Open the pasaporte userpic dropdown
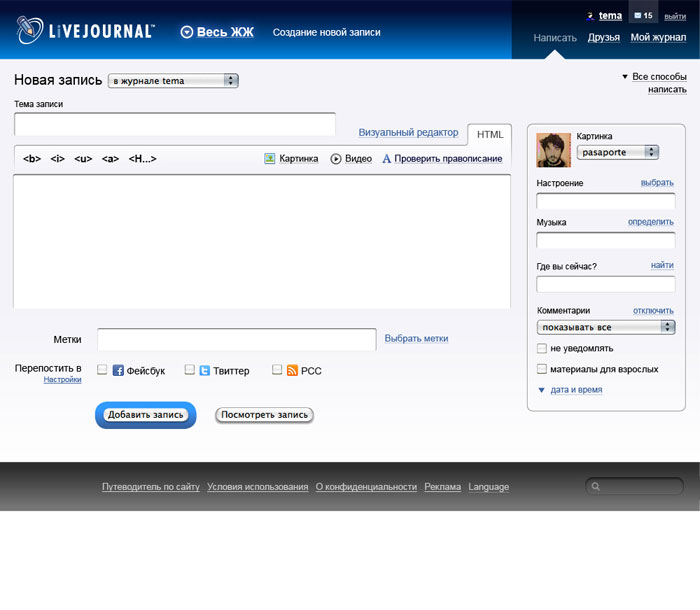This screenshot has height=610, width=700. tap(617, 152)
